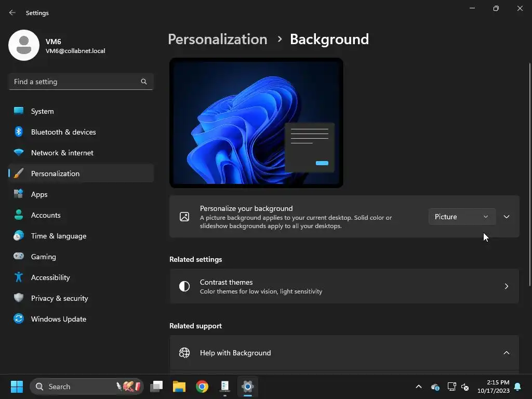Click the Contrast themes label
This screenshot has width=532, height=399.
(226, 282)
